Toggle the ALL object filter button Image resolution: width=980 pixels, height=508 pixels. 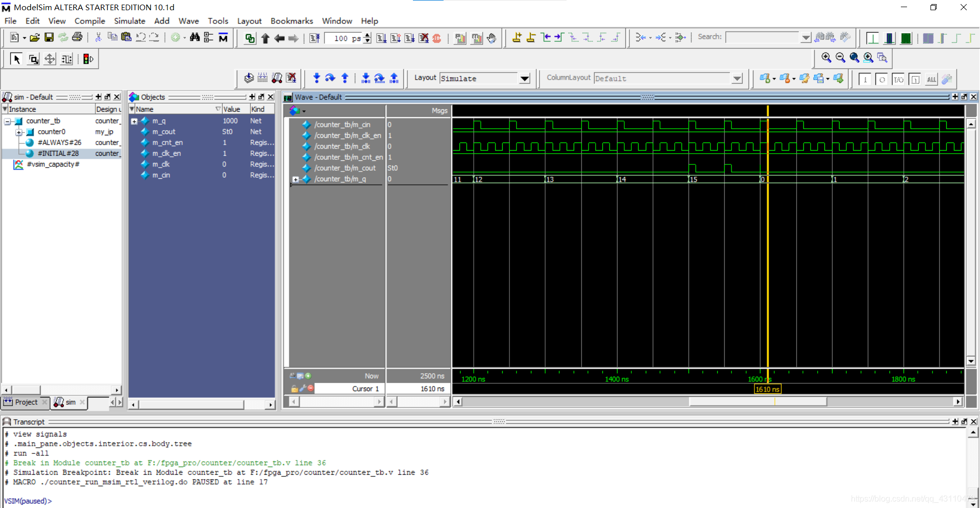click(932, 79)
